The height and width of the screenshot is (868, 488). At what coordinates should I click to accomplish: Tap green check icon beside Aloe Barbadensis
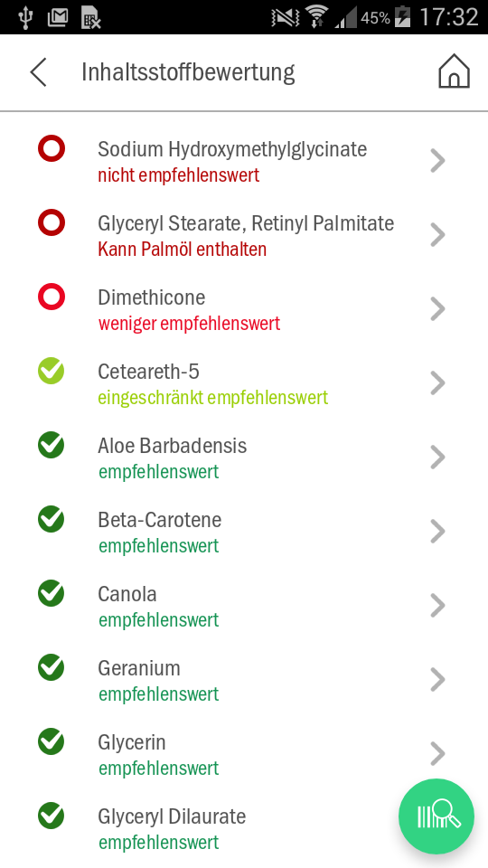tap(52, 445)
